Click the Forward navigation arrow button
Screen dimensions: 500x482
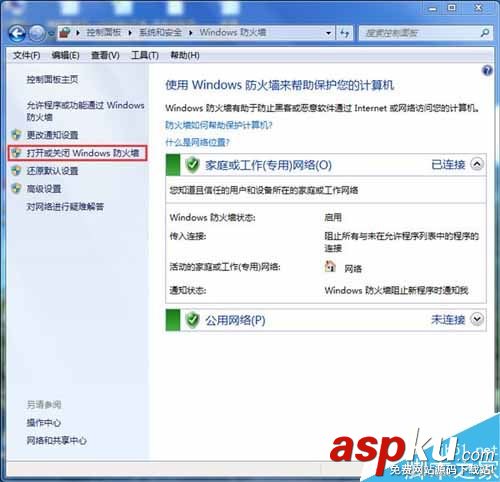pos(37,33)
